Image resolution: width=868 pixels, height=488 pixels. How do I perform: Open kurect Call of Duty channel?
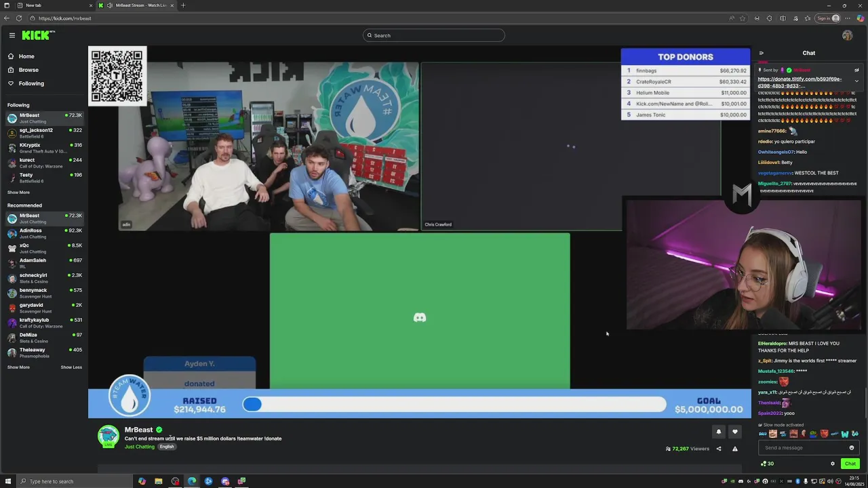[44, 163]
